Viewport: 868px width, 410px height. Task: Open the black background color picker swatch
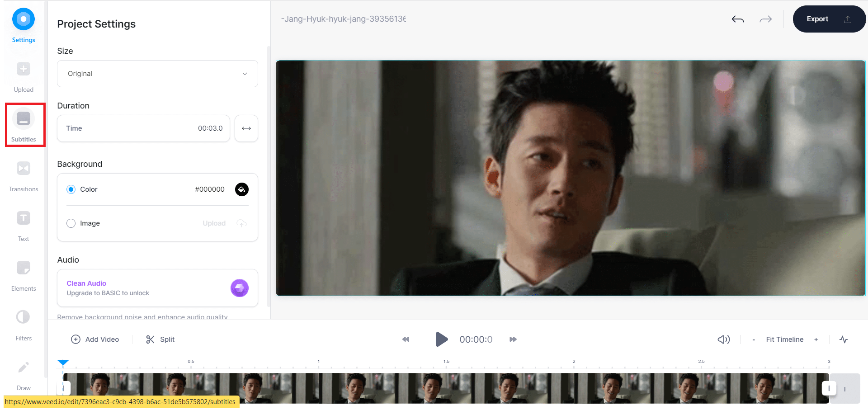pos(242,189)
